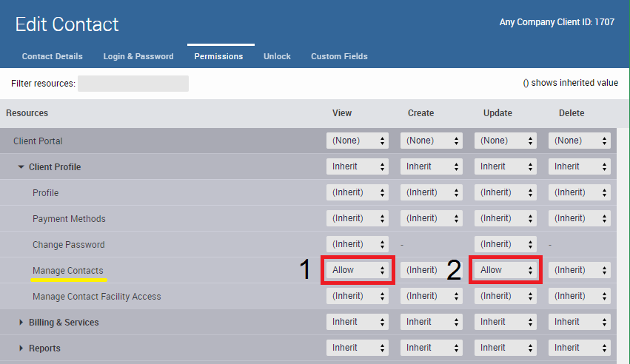Viewport: 630px width, 364px height.
Task: Open Manage Contacts View dropdown
Action: (x=358, y=270)
